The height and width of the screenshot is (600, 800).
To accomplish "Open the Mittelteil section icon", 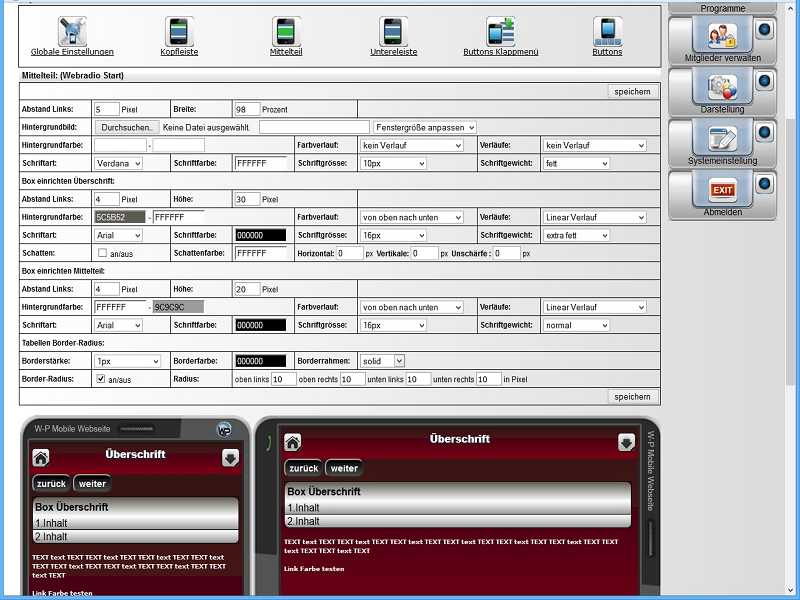I will click(286, 31).
